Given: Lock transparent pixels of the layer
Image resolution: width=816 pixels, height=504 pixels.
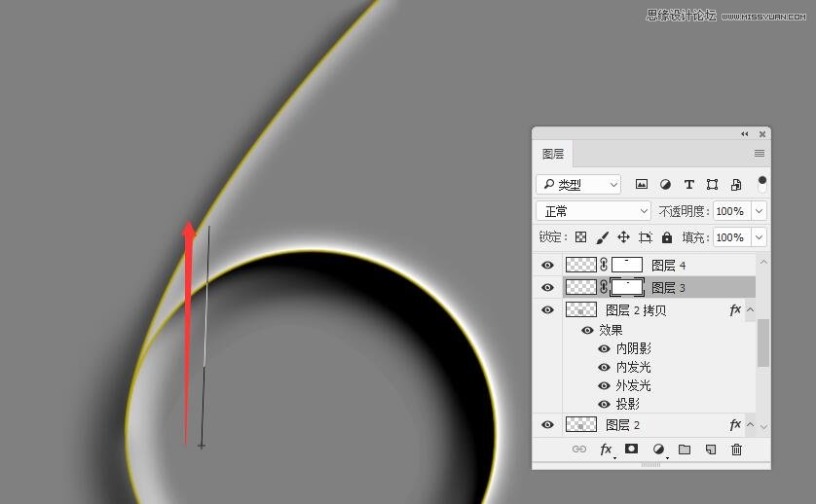Looking at the screenshot, I should (580, 237).
